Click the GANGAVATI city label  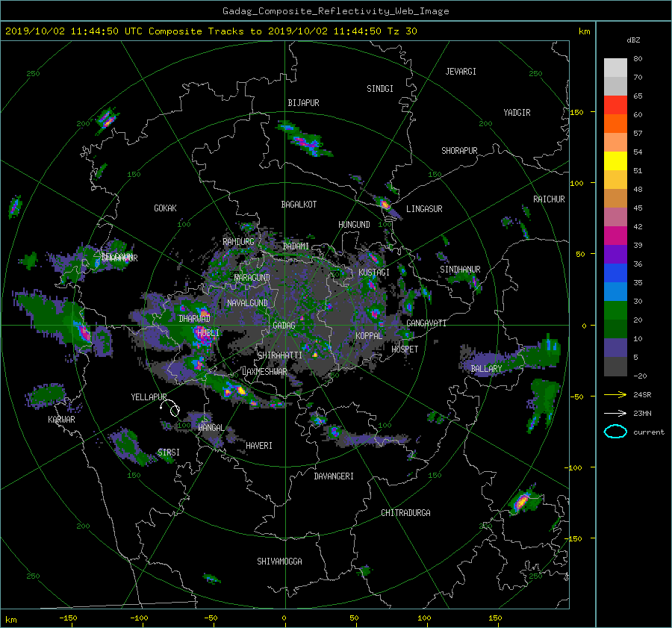[426, 323]
